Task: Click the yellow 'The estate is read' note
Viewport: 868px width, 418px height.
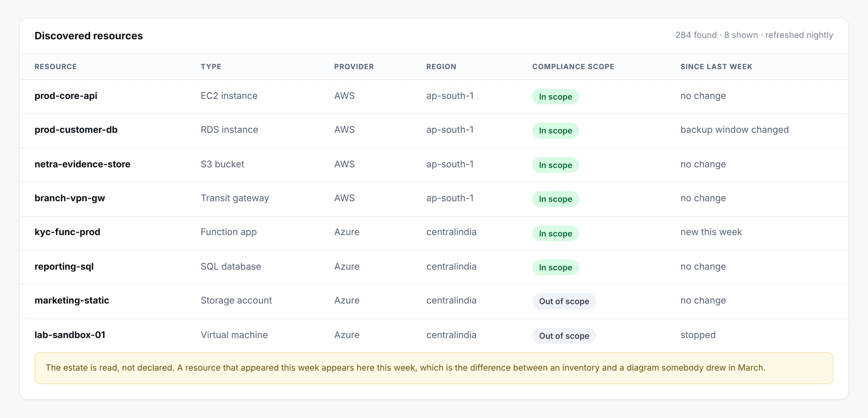Action: tap(434, 368)
